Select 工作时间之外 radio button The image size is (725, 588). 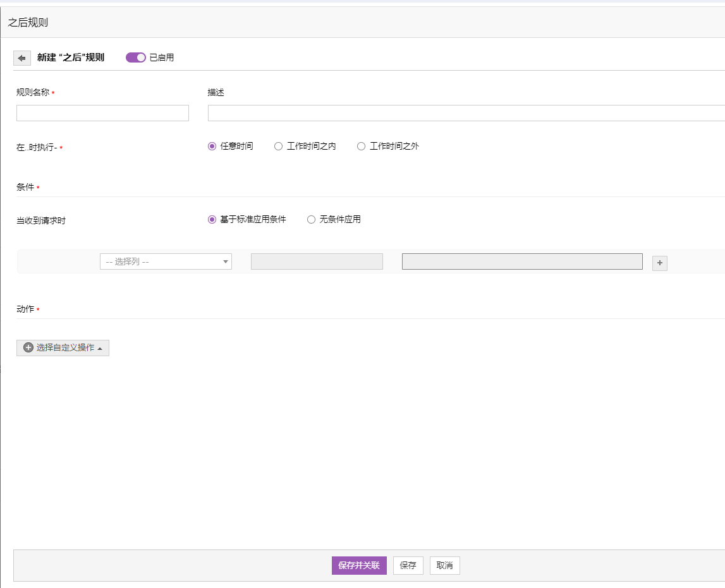362,147
